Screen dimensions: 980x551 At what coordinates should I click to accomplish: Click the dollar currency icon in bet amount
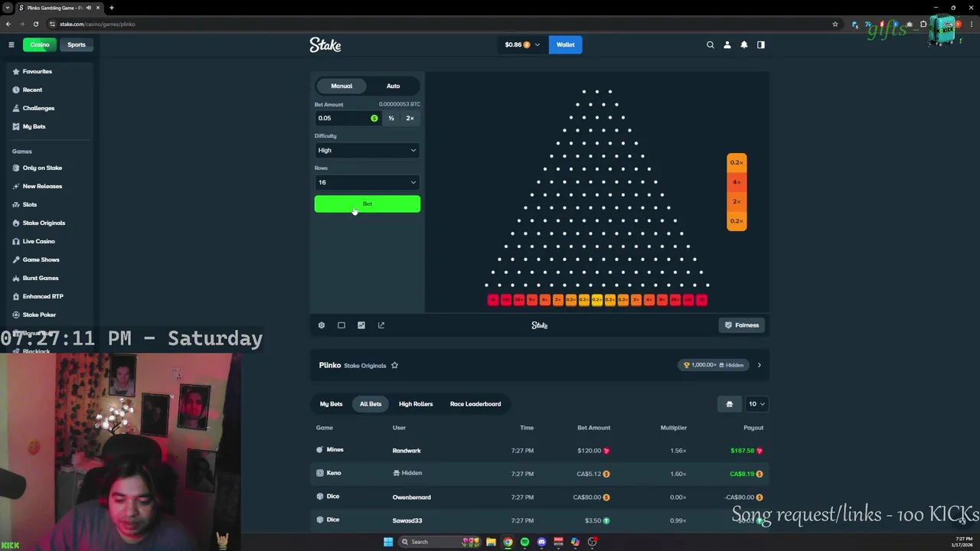pyautogui.click(x=374, y=118)
